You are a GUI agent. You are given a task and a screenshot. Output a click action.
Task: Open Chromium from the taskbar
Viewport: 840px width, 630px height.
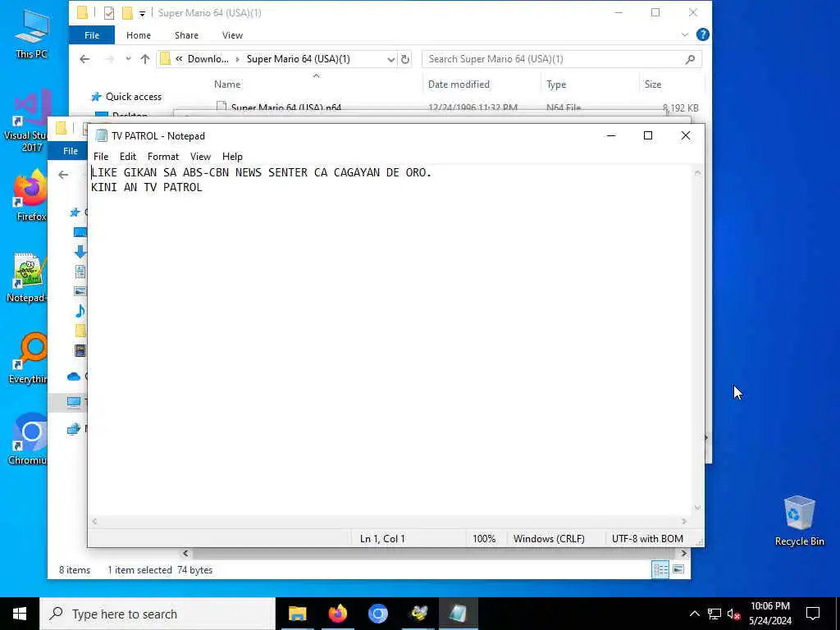pyautogui.click(x=377, y=614)
